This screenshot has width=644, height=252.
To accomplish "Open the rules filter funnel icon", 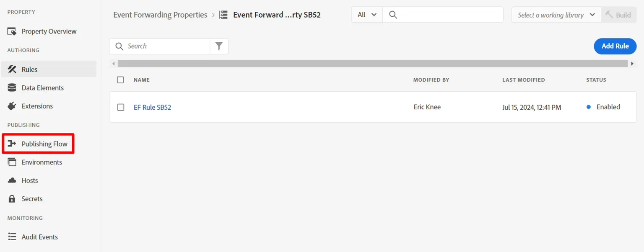I will [219, 46].
